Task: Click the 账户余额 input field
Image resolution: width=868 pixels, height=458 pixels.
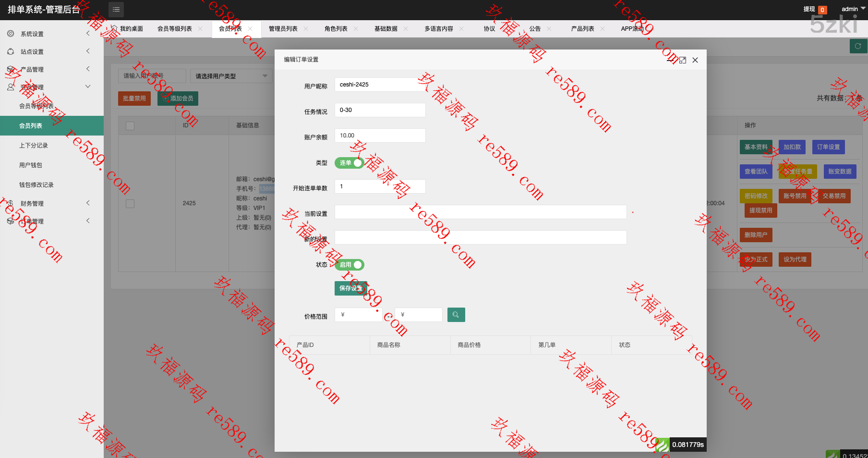Action: tap(380, 136)
